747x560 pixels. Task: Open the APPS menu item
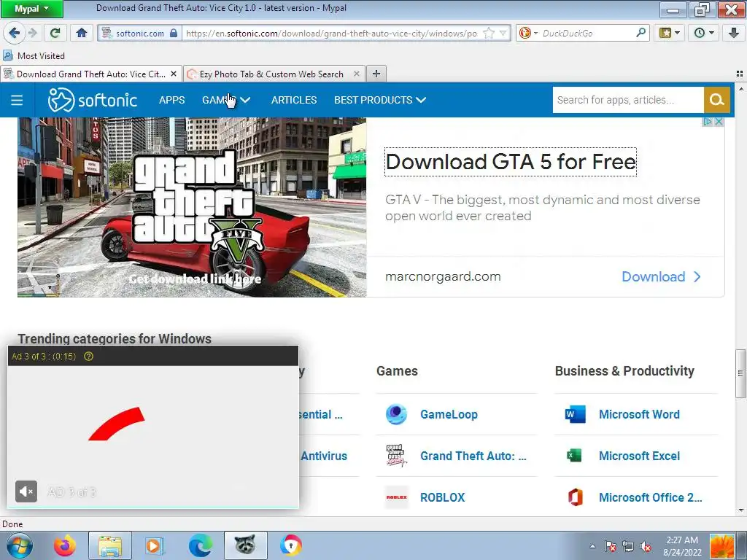pos(171,100)
